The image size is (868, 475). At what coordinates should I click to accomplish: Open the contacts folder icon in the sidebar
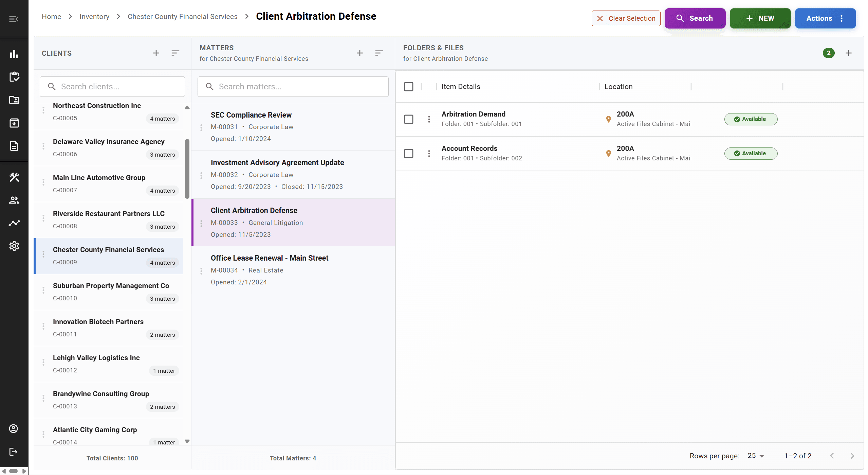14,100
